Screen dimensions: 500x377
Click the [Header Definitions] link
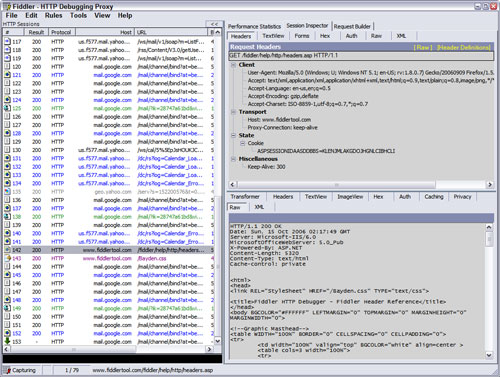coord(464,47)
